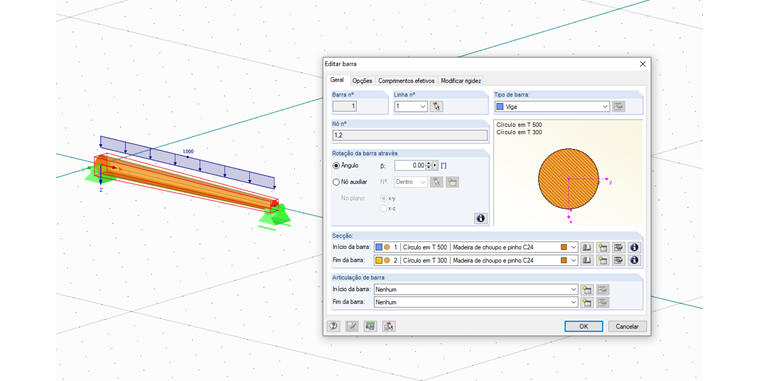Choose the x-z plane radio option
The height and width of the screenshot is (381, 760).
coord(383,208)
